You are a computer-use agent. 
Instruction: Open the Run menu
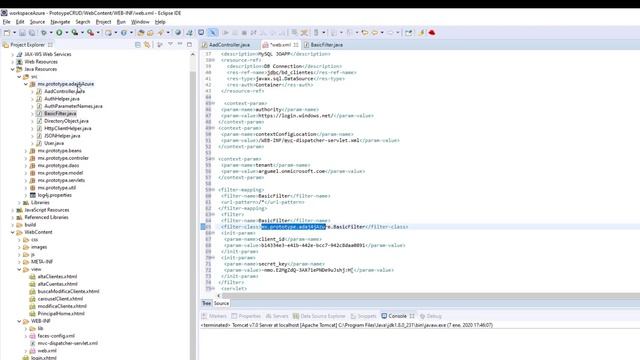point(121,22)
